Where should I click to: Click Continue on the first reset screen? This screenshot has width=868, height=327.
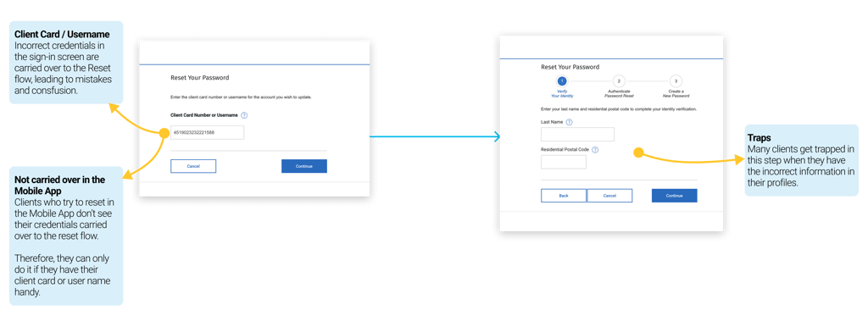304,166
